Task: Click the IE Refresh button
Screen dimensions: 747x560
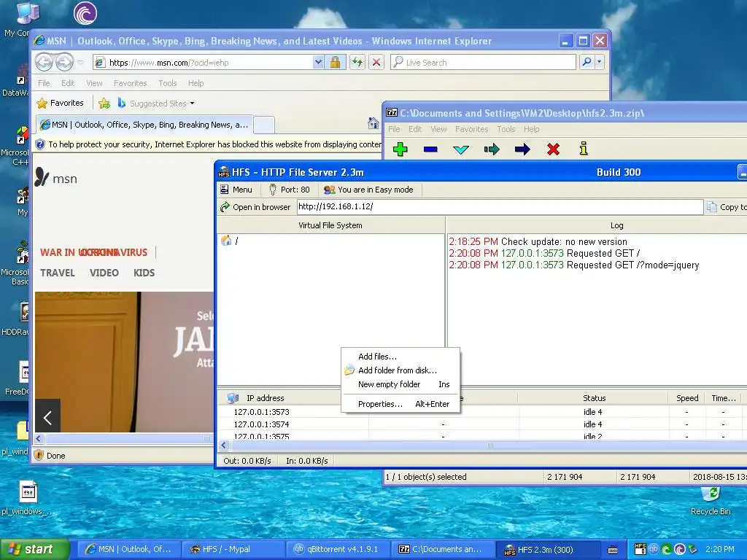Action: [x=357, y=63]
